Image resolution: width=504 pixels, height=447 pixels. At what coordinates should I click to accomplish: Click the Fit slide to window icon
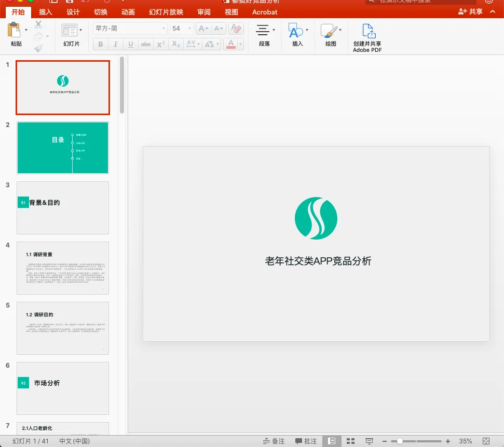486,441
